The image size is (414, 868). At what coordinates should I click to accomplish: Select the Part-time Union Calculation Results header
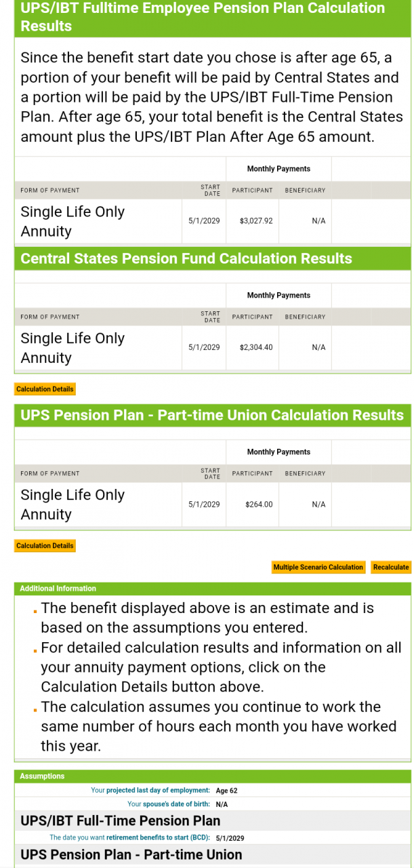[x=213, y=415]
